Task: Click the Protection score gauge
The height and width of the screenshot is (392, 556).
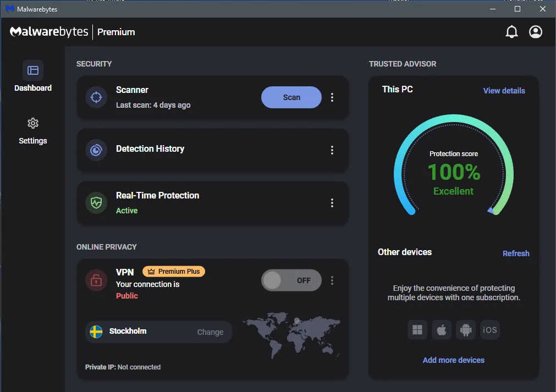Action: 454,165
